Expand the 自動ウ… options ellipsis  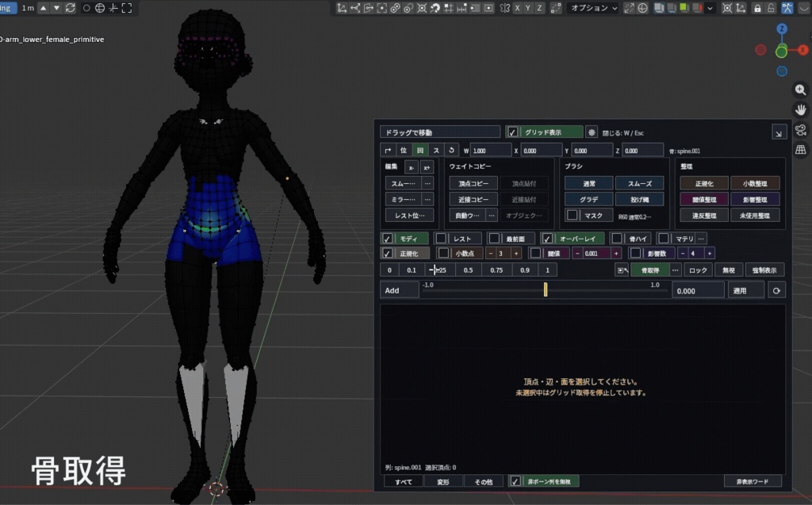[492, 216]
